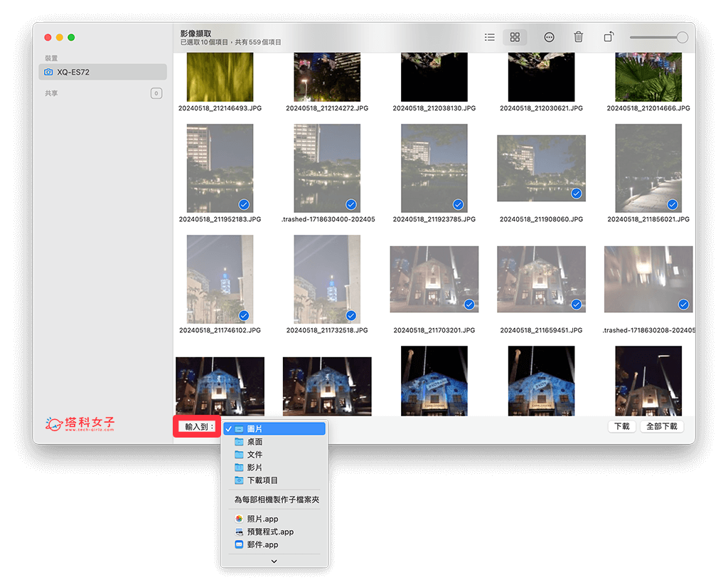Image resolution: width=728 pixels, height=587 pixels.
Task: Toggle checkmark on 20240518_211732518.JPG
Action: pos(351,316)
